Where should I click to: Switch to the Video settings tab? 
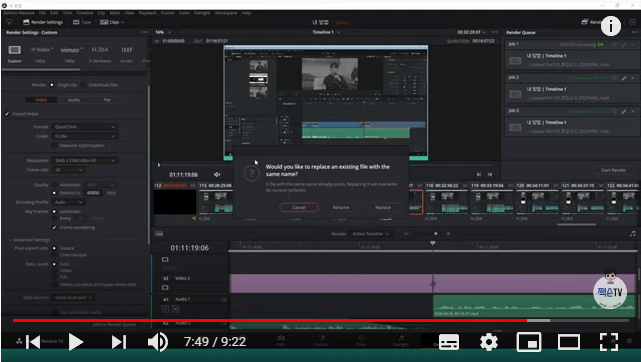tap(41, 100)
